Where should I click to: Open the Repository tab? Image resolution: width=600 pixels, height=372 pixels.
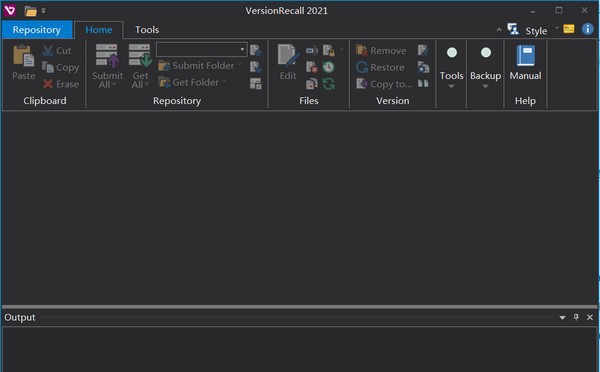37,30
